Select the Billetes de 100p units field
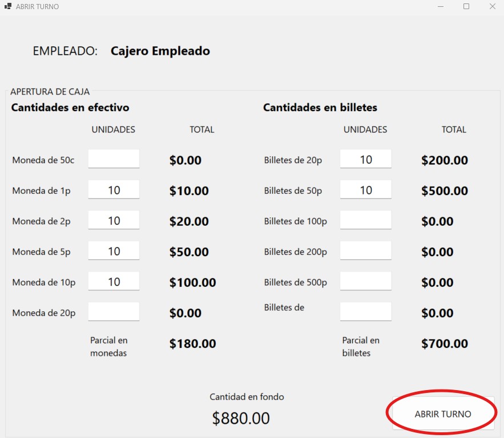This screenshot has width=504, height=438. pos(365,220)
